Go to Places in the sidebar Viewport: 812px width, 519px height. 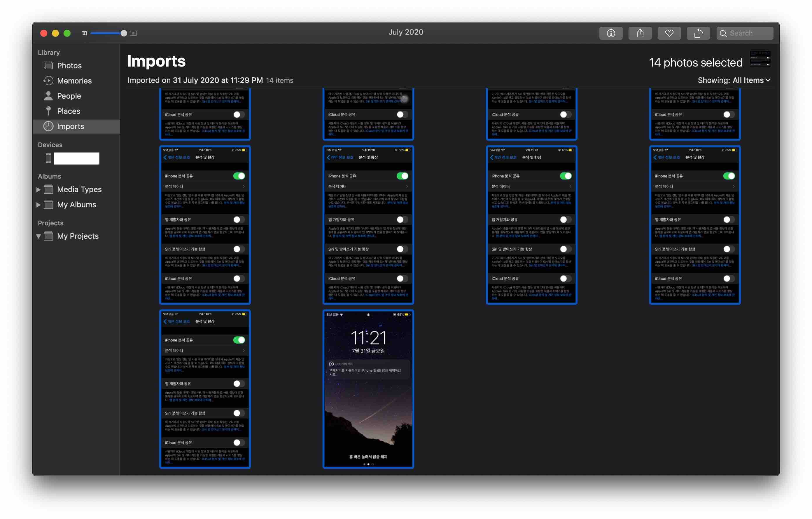(69, 111)
